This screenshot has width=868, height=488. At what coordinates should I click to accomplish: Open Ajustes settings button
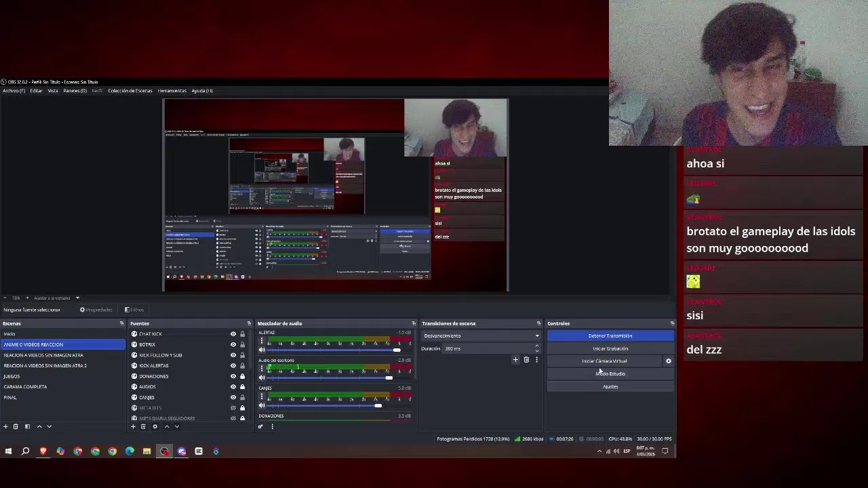[x=610, y=387]
